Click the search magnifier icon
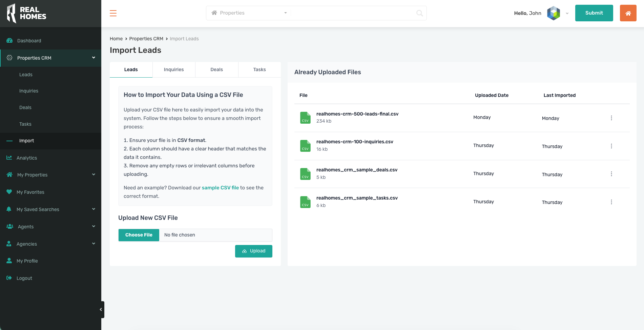644x330 pixels. (419, 13)
